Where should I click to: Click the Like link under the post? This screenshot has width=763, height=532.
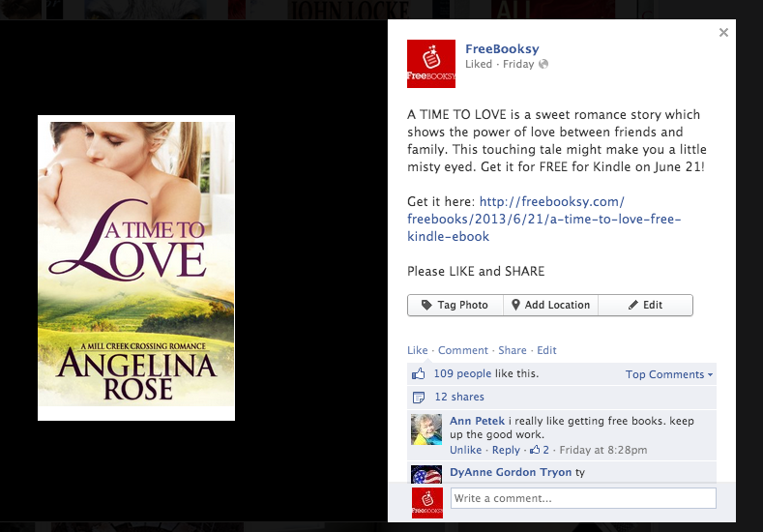coord(418,350)
